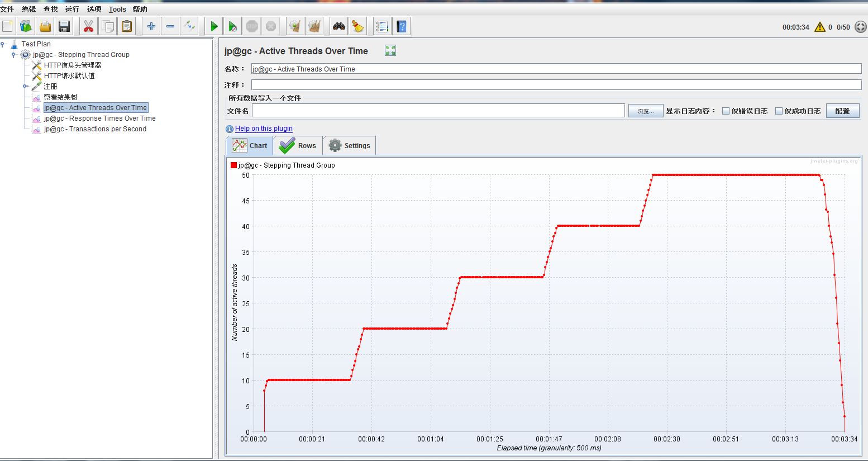Click the yellow warning triangle log indicator
The width and height of the screenshot is (868, 461).
coord(819,27)
